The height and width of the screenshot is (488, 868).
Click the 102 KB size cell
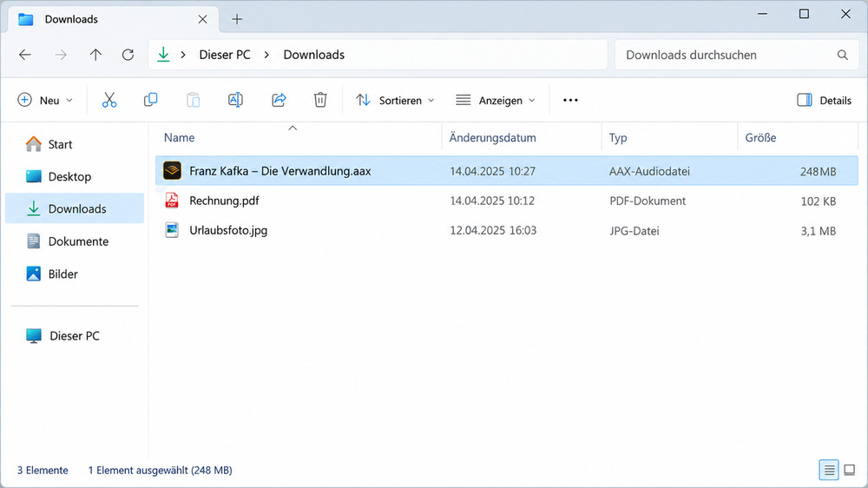[819, 201]
